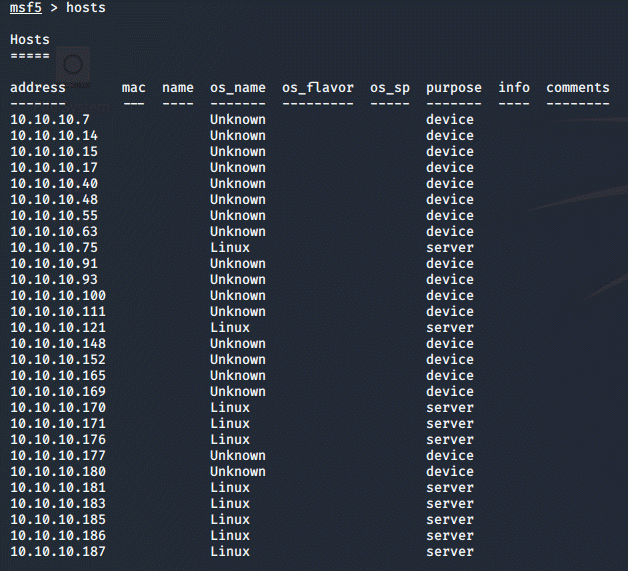Select IP address 10.10.10.75
The width and height of the screenshot is (628, 571).
click(x=54, y=248)
